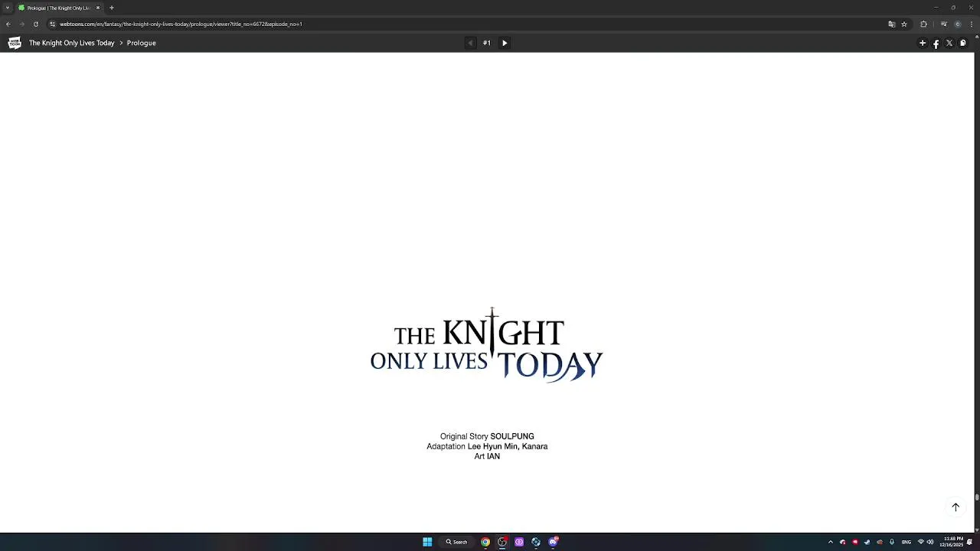Click the episode #1 indicator
This screenshot has width=980, height=551.
coord(487,43)
